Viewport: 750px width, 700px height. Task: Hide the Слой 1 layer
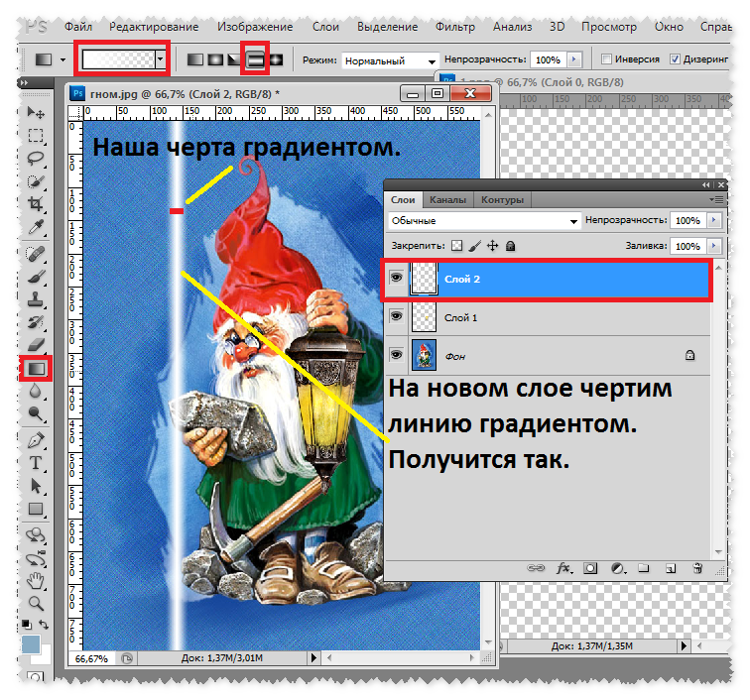[396, 316]
